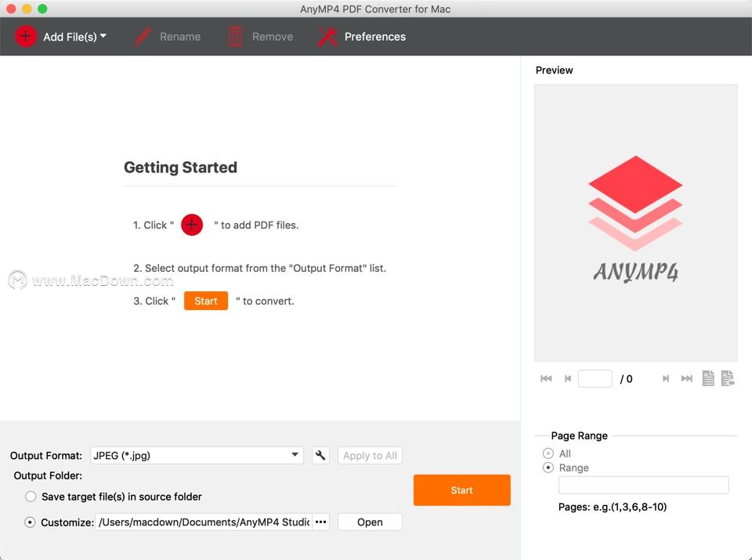Click the Preferences wrench icon

pyautogui.click(x=327, y=37)
